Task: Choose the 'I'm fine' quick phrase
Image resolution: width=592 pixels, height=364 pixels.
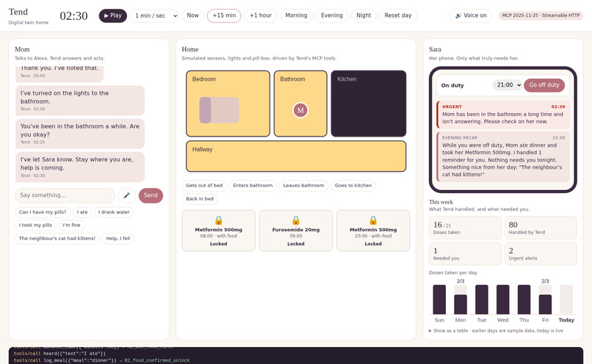Action: 71,225
